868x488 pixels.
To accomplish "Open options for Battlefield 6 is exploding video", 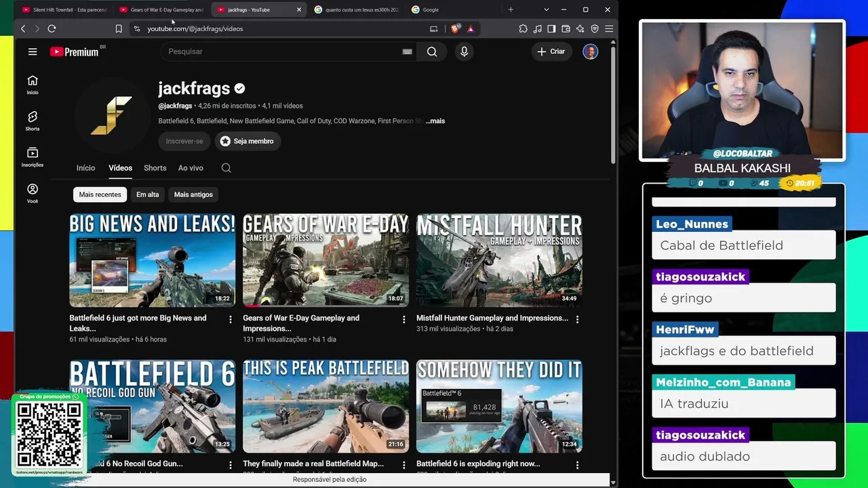I will [578, 466].
